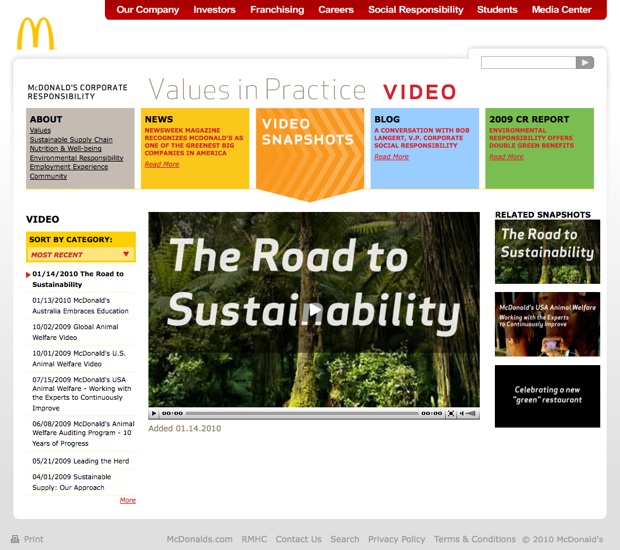Click Read More in the News box
The image size is (620, 550).
162,164
